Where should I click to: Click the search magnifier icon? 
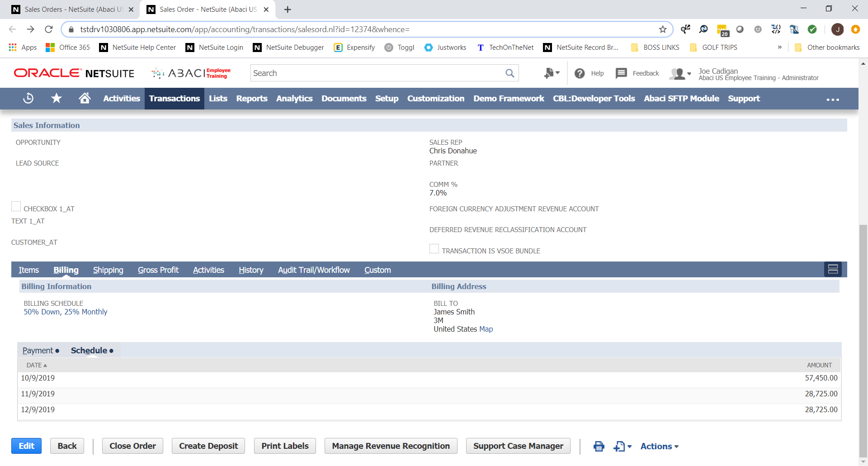509,73
